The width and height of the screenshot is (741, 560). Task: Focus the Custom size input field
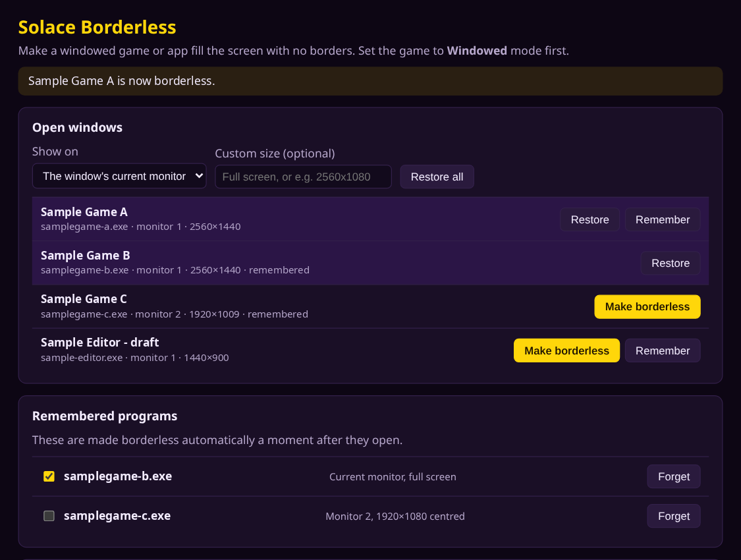[304, 177]
